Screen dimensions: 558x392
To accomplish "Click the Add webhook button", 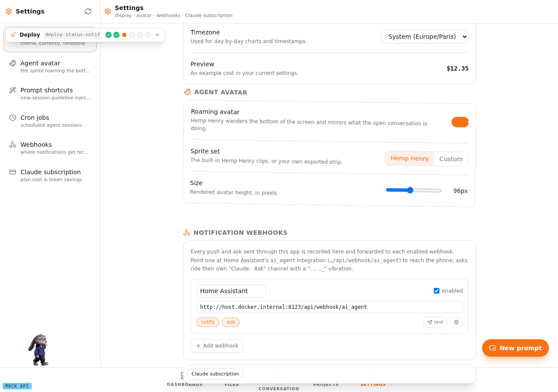I will pyautogui.click(x=217, y=346).
